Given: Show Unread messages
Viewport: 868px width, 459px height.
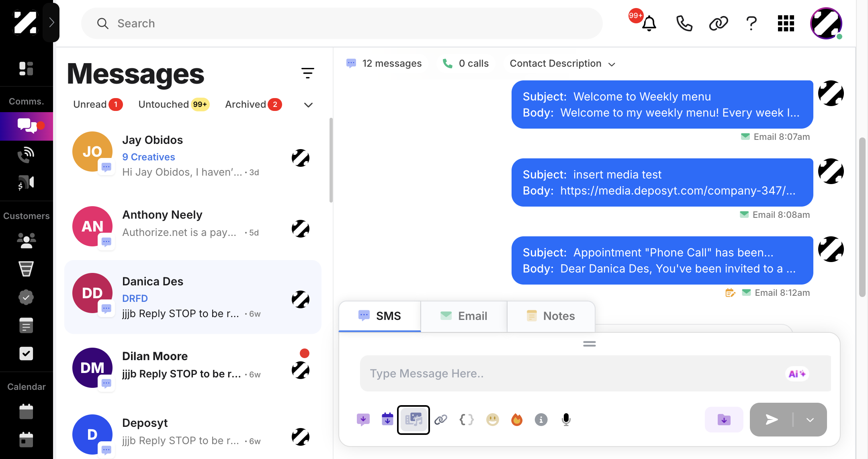Looking at the screenshot, I should 98,105.
